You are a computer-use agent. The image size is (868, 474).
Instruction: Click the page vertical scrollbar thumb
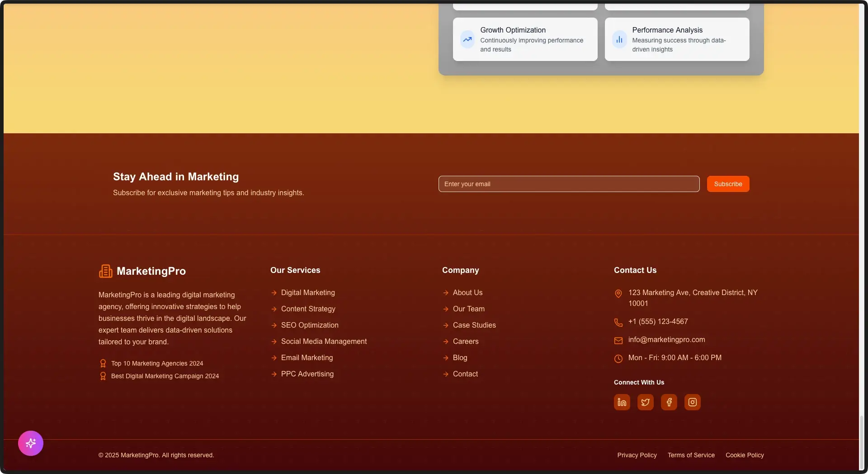(x=861, y=443)
